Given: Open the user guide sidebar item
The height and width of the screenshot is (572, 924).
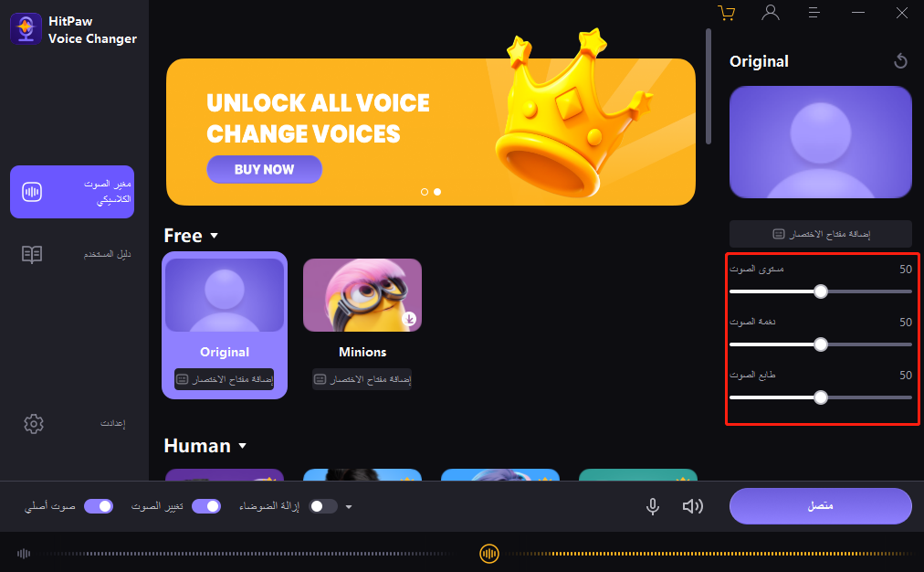Looking at the screenshot, I should [x=72, y=254].
